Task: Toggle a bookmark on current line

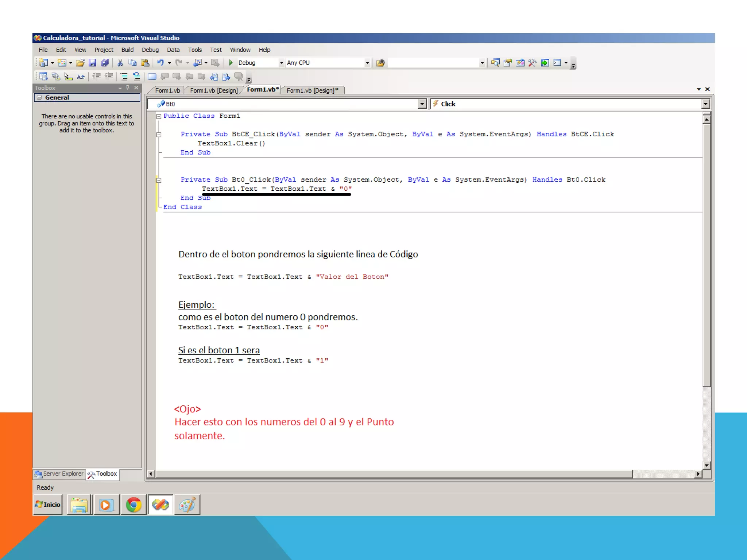Action: pyautogui.click(x=152, y=77)
